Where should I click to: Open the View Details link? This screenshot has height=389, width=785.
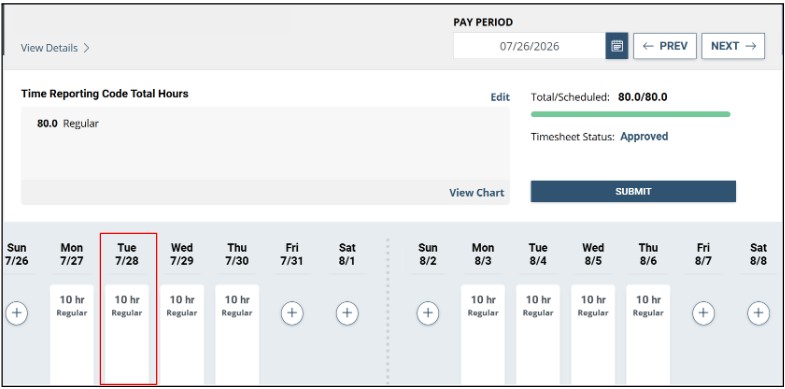pyautogui.click(x=55, y=48)
